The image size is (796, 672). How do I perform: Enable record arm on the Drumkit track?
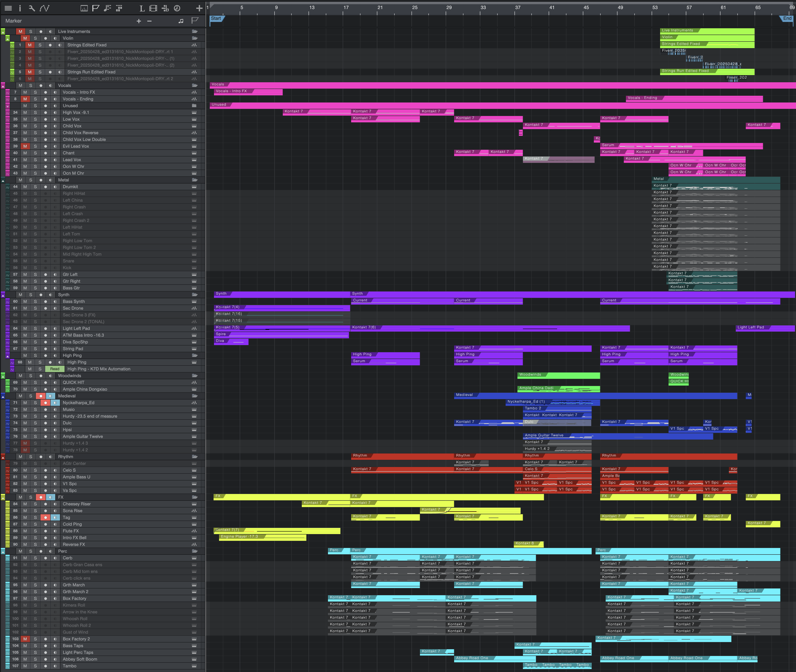(45, 187)
